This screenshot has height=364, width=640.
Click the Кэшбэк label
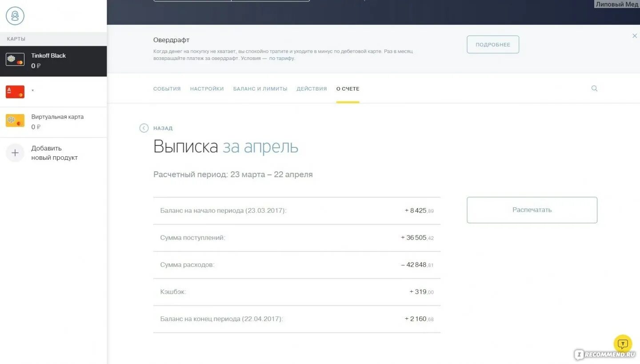coord(173,292)
